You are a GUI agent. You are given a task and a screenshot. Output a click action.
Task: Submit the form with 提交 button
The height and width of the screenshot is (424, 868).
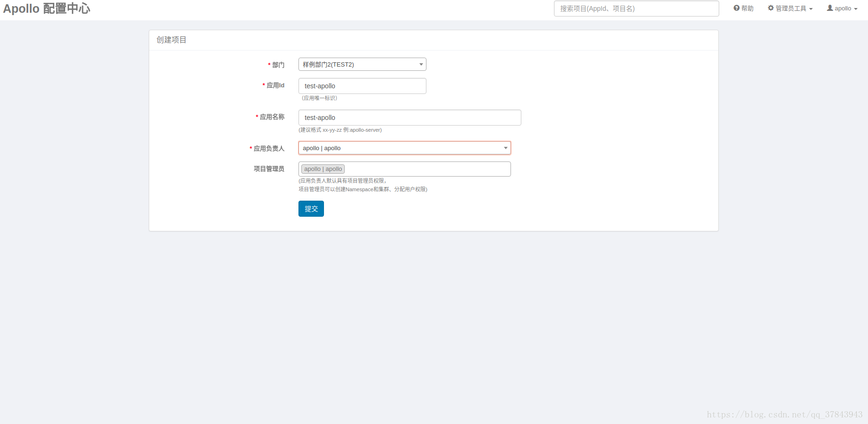311,209
